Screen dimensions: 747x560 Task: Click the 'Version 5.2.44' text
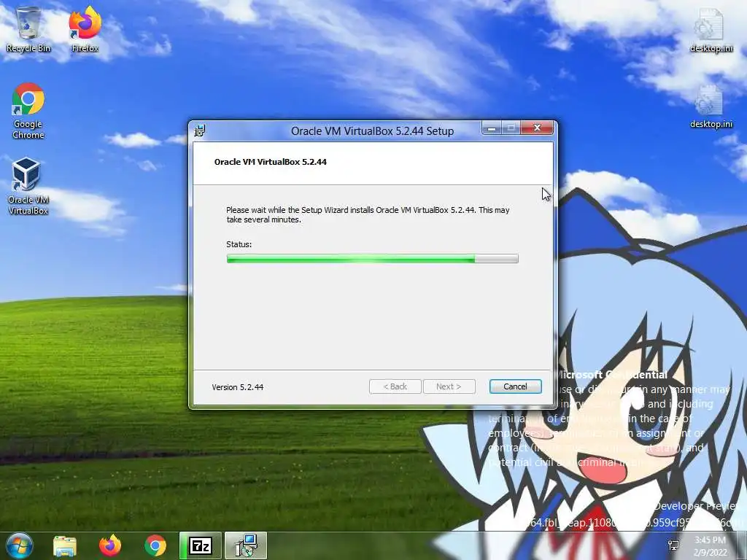237,387
